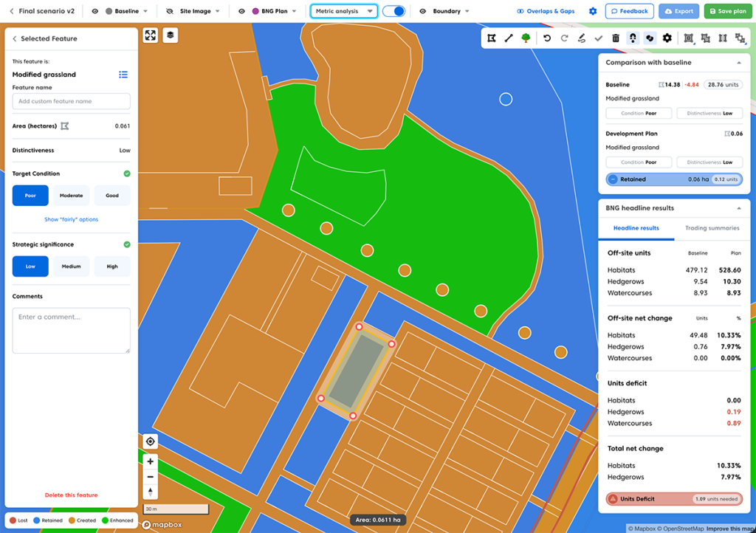Switch to Trading summaries tab
The height and width of the screenshot is (533, 756).
pyautogui.click(x=712, y=228)
